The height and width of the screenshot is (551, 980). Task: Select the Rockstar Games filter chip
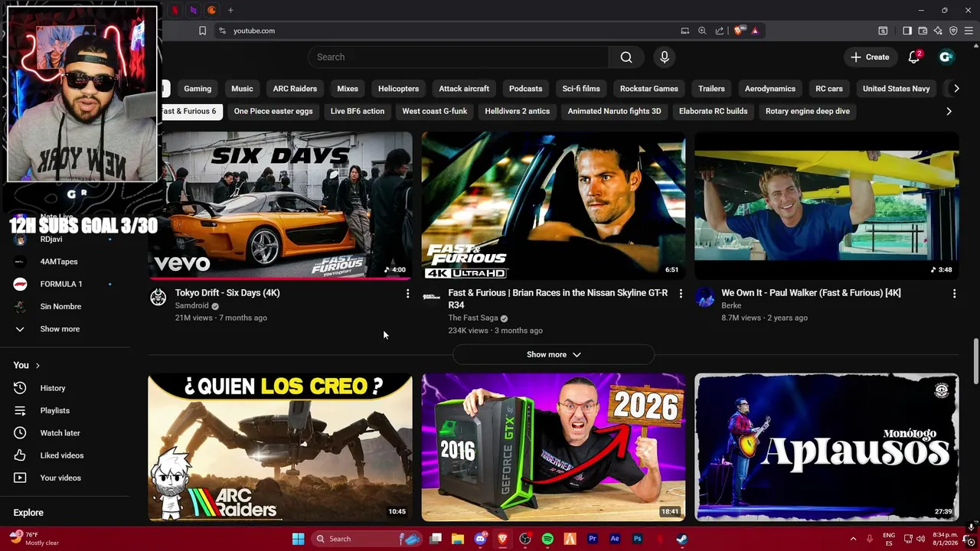[x=648, y=89]
